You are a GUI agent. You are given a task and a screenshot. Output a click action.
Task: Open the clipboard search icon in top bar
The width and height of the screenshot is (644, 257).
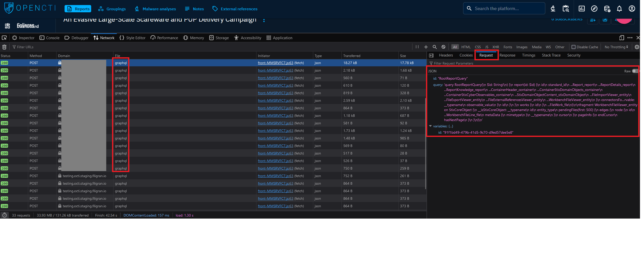(x=566, y=9)
